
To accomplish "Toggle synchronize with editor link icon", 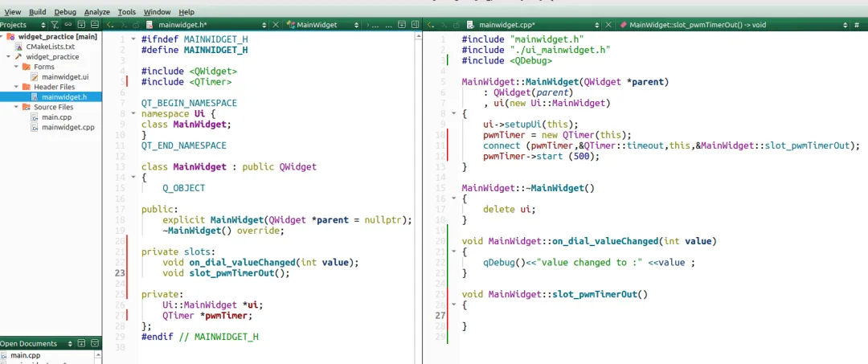I will tap(68, 24).
